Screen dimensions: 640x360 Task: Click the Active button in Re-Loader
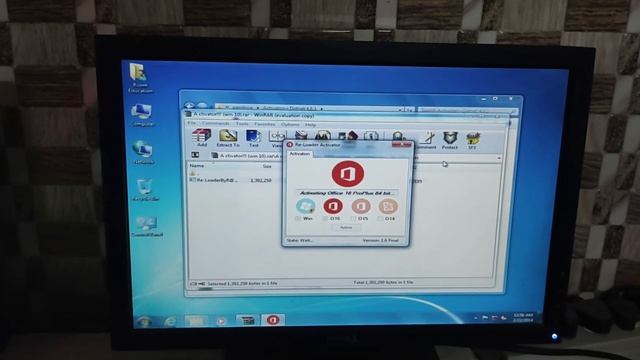pos(346,228)
